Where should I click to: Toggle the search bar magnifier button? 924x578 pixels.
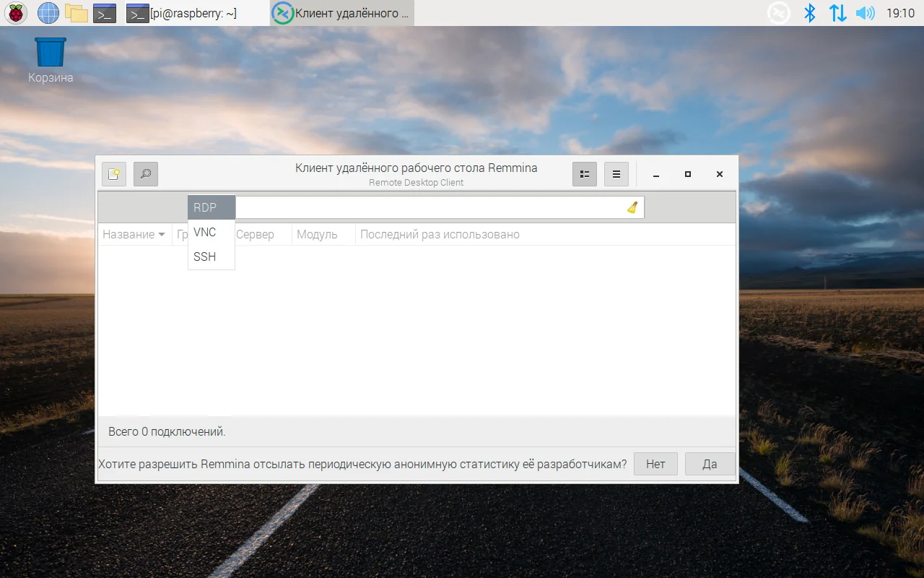tap(146, 174)
